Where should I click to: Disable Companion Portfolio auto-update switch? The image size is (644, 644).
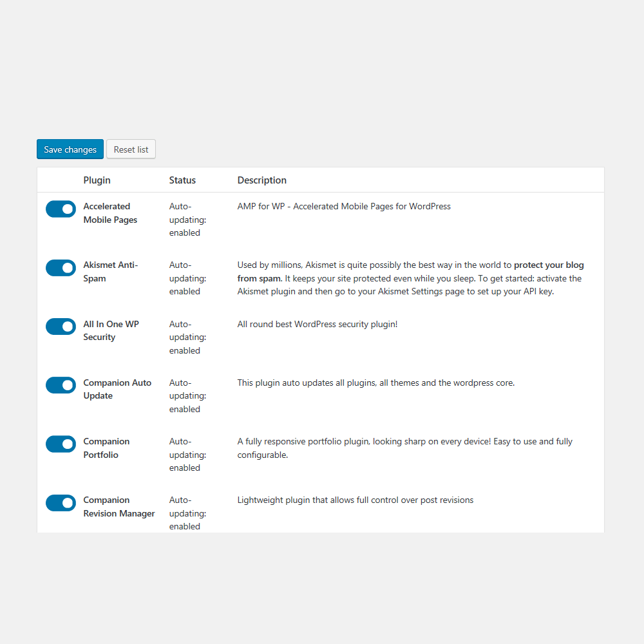(61, 444)
